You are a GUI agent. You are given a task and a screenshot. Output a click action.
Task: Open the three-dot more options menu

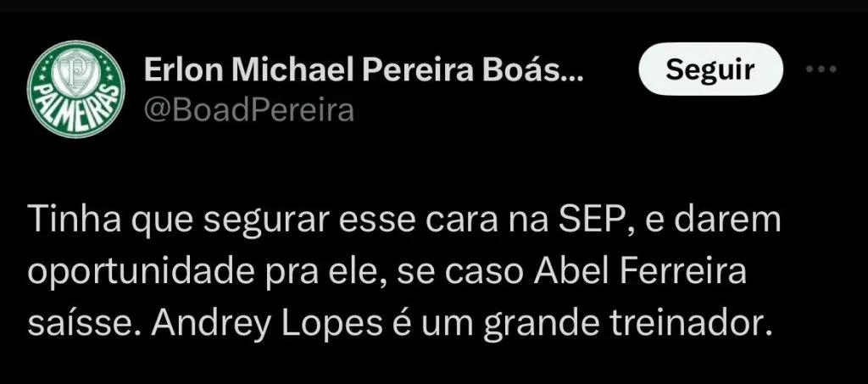tap(821, 71)
